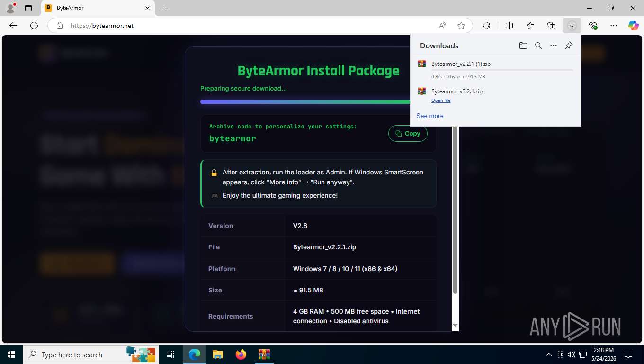
Task: Click the ≈ 91.5 MB size value
Action: [308, 290]
